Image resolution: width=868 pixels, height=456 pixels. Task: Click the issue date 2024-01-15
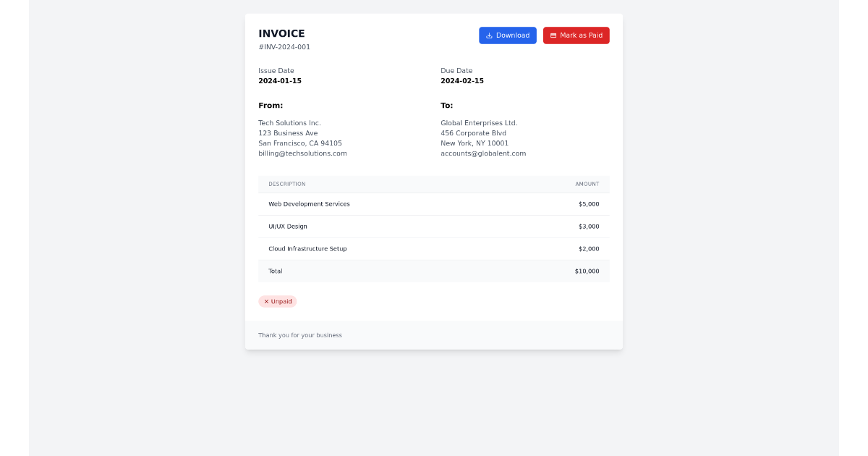tap(280, 81)
